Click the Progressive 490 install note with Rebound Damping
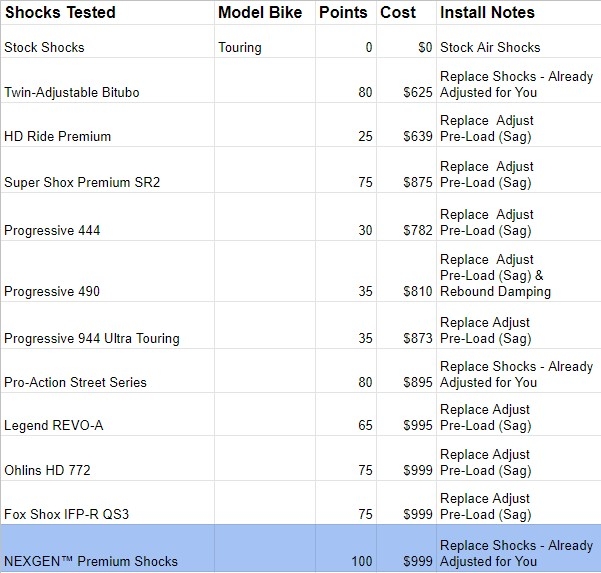Viewport: 601px width, 573px height. [x=519, y=271]
